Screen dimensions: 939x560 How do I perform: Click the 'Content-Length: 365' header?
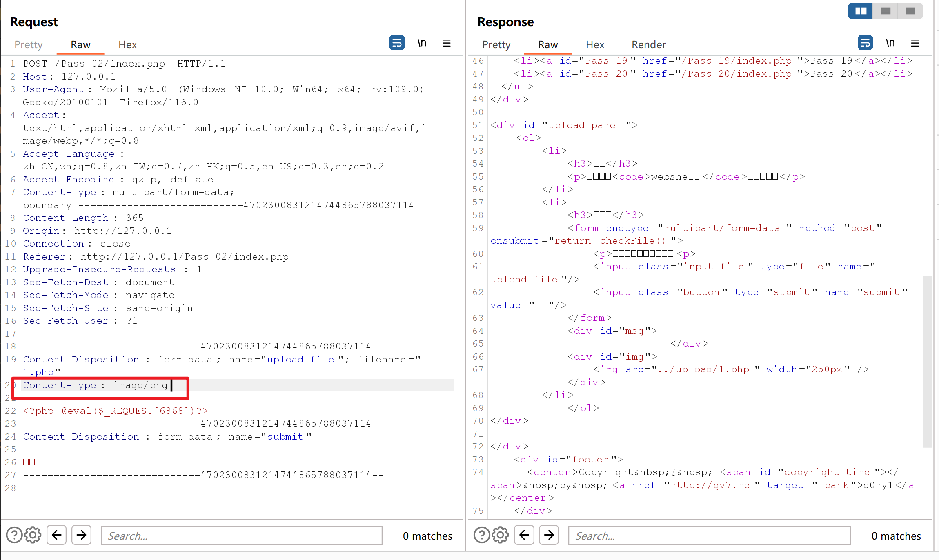coord(83,218)
